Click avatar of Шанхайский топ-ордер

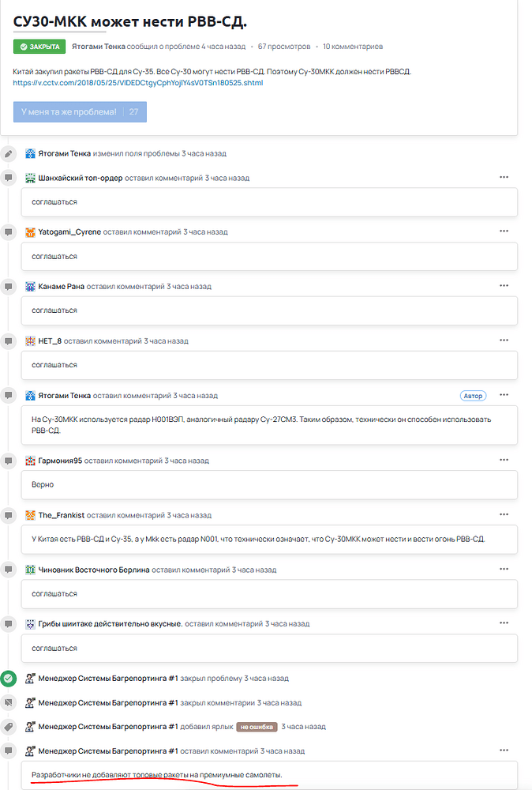[x=31, y=178]
